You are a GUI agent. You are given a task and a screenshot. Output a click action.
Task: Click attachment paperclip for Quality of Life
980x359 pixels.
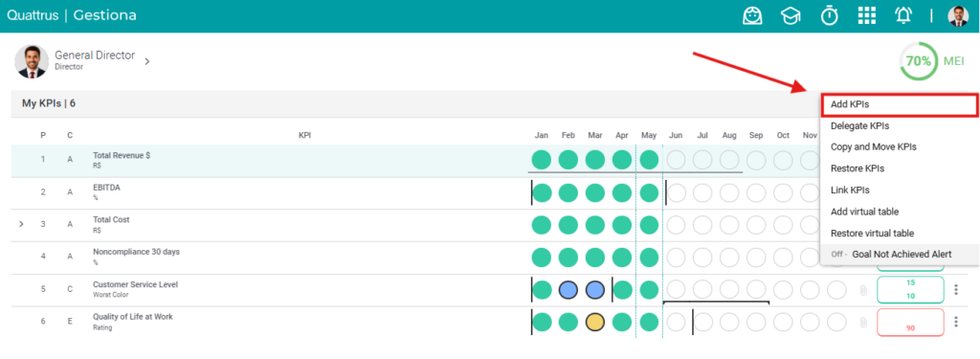(863, 322)
